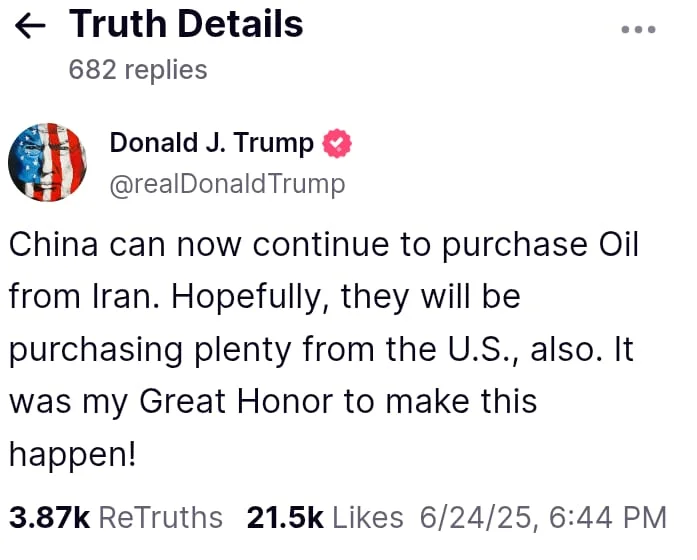697x560 pixels.
Task: Click the 21.5k likes number
Action: tap(285, 517)
